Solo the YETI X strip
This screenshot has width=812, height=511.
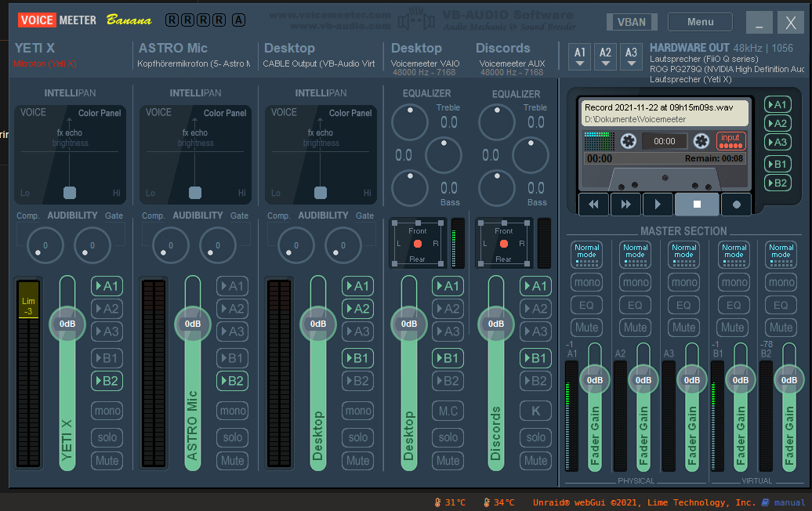tap(107, 437)
